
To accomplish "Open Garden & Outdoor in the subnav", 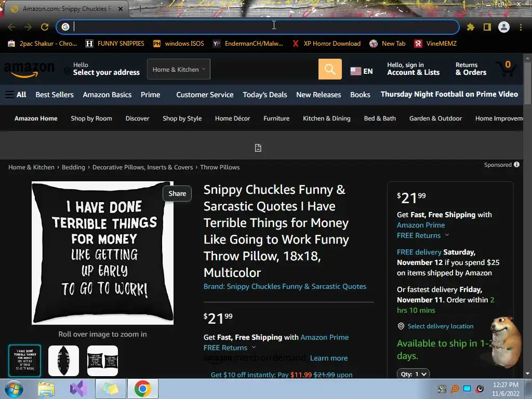I will (436, 118).
